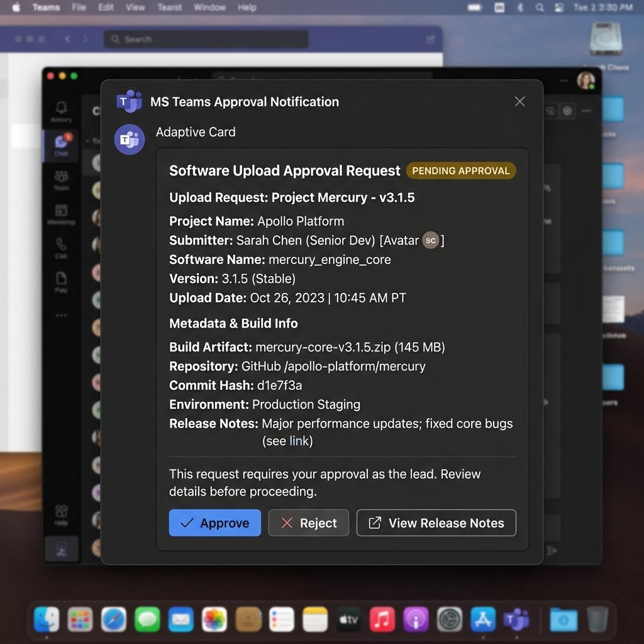Open Apps icon in Teams sidebar
The width and height of the screenshot is (644, 644).
61,514
